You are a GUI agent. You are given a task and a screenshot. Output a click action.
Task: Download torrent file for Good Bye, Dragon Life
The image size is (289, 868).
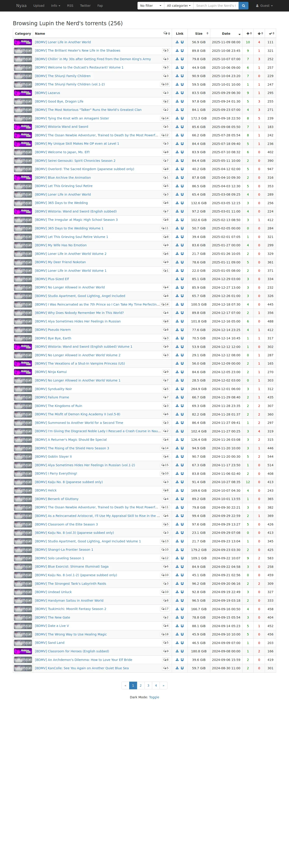click(177, 101)
